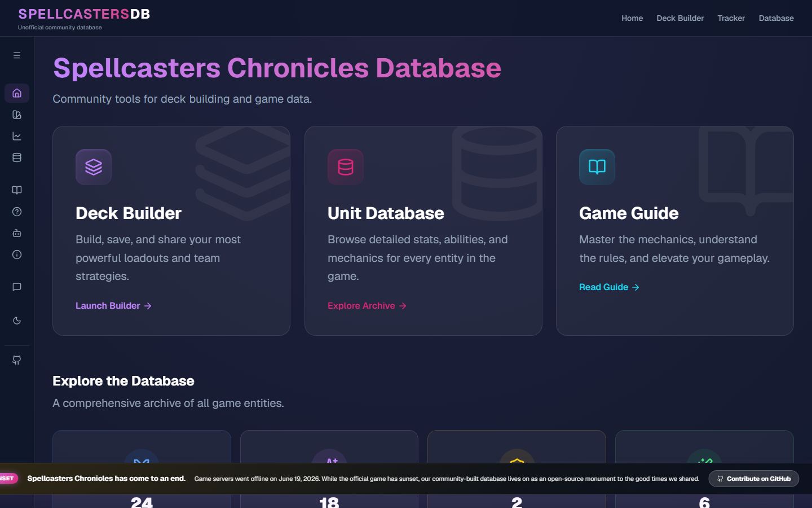Click the SPELLCASTERSDB logo
This screenshot has height=508, width=812.
[85, 14]
